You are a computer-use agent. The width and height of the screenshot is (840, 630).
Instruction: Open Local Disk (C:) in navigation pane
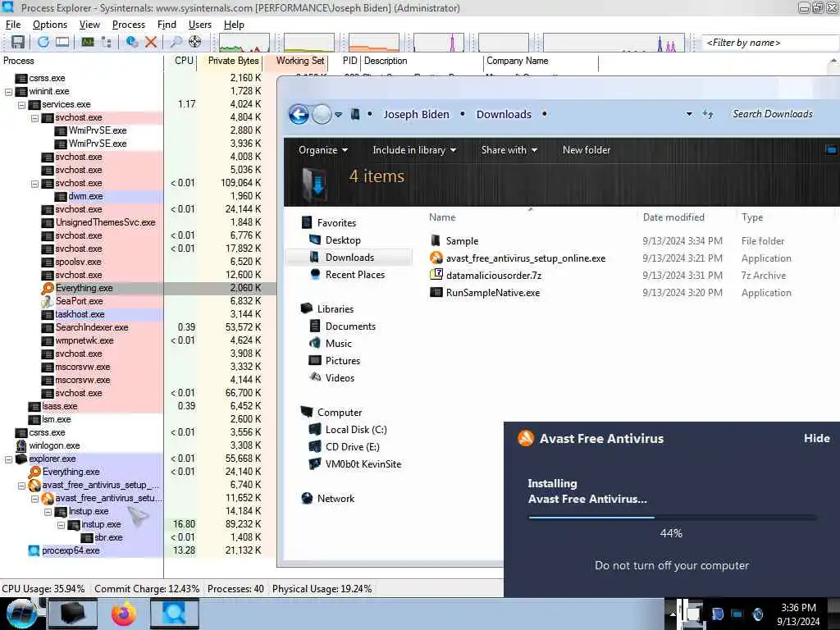click(356, 430)
